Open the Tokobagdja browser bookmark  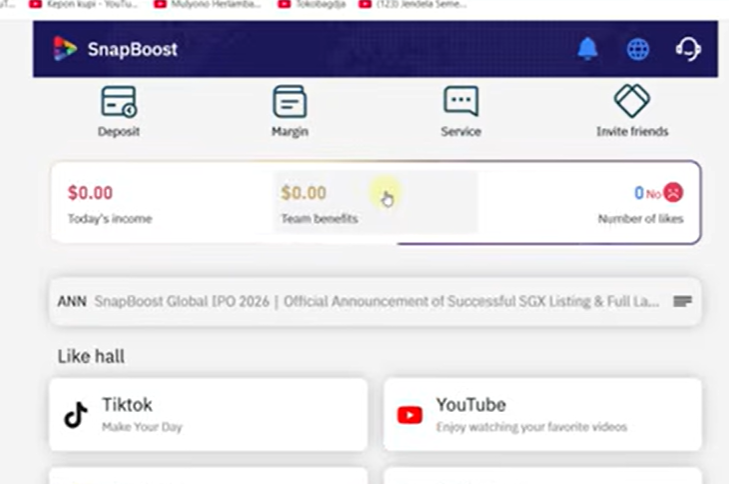311,5
